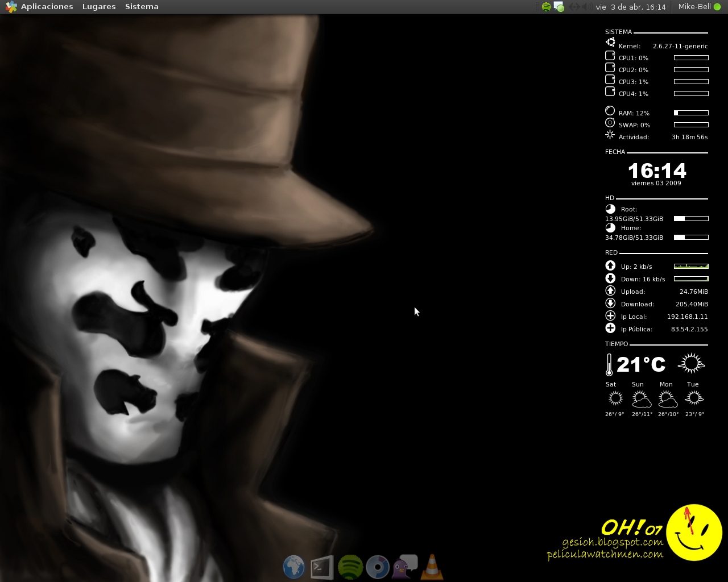728x582 pixels.
Task: Click the large sun current weather icon
Action: [692, 363]
